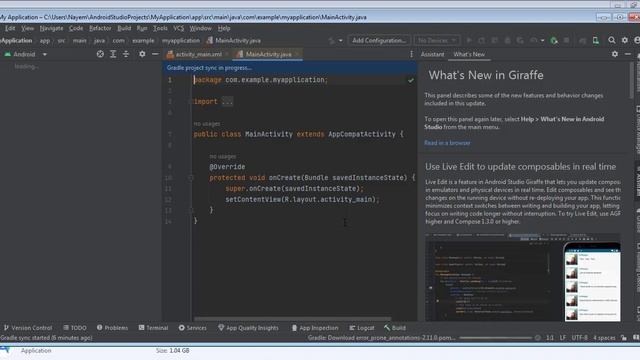Switch to the Assistant tab
This screenshot has width=640, height=360.
tap(432, 54)
